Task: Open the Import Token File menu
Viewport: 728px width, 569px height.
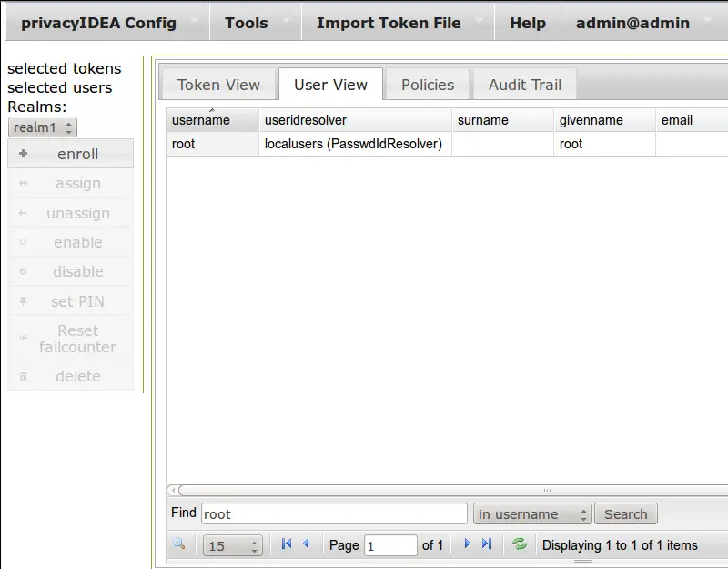Action: pyautogui.click(x=398, y=23)
